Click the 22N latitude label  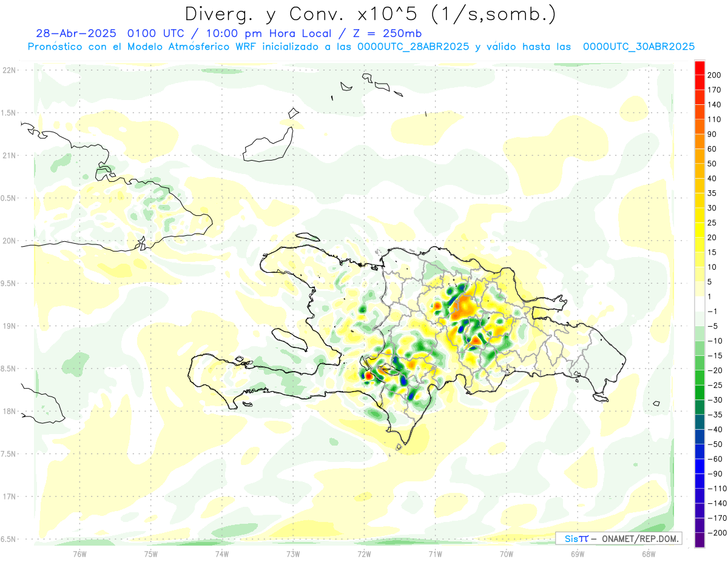(x=9, y=70)
